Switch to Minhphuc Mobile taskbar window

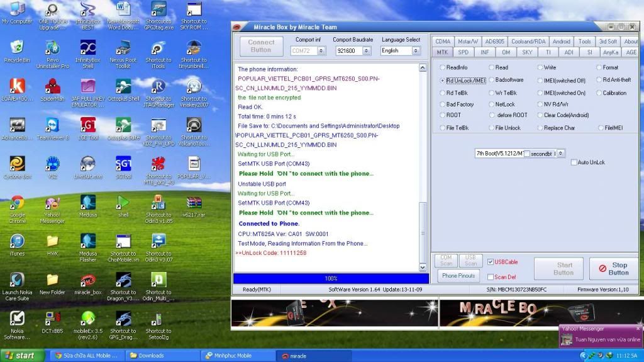237,356
